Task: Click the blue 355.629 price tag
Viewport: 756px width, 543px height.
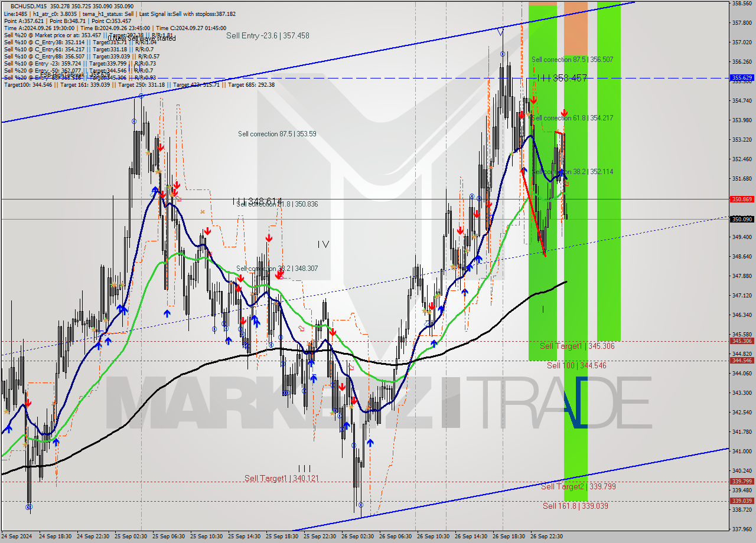Action: (x=742, y=77)
